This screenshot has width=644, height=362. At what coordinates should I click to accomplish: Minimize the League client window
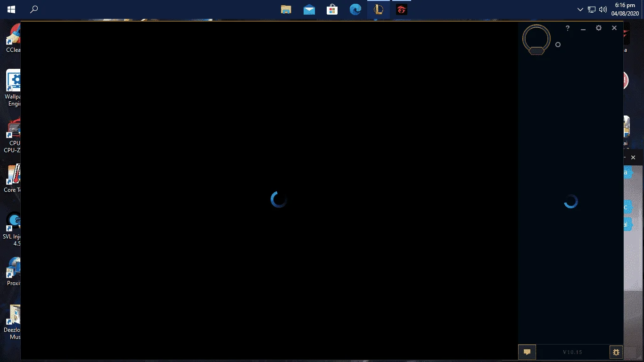point(583,28)
